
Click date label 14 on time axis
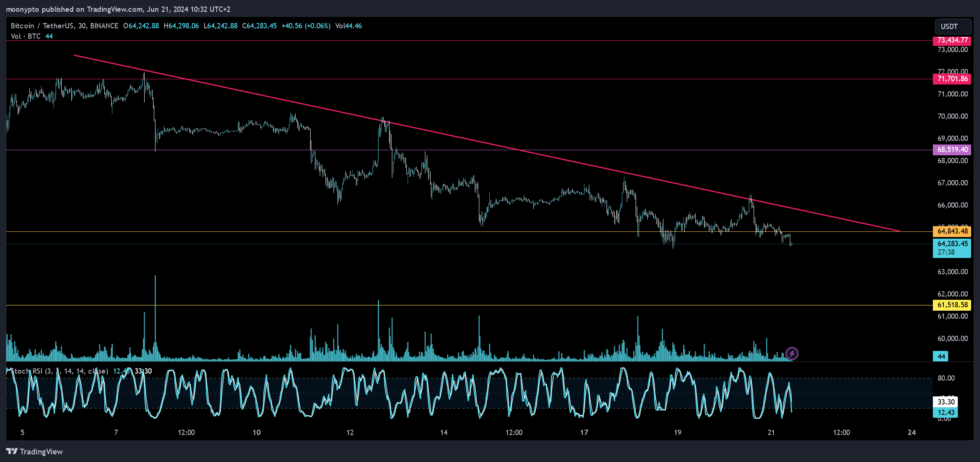click(x=443, y=433)
